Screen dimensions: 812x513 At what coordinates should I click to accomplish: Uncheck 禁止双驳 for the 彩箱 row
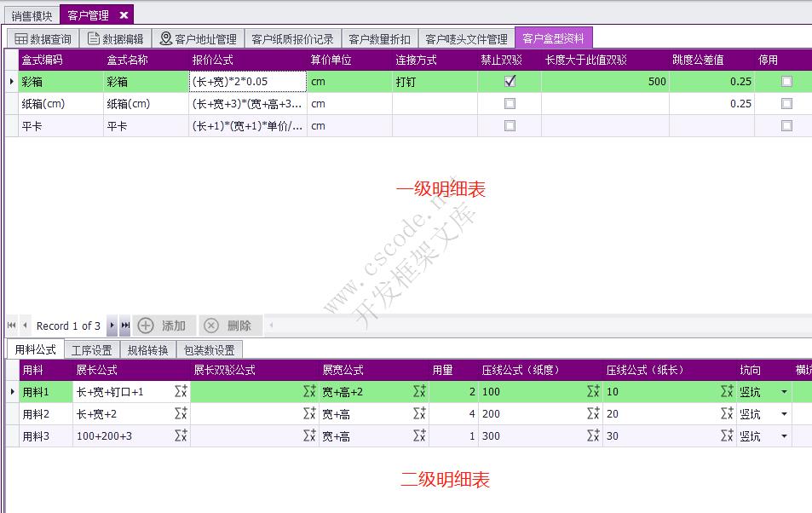pos(510,82)
